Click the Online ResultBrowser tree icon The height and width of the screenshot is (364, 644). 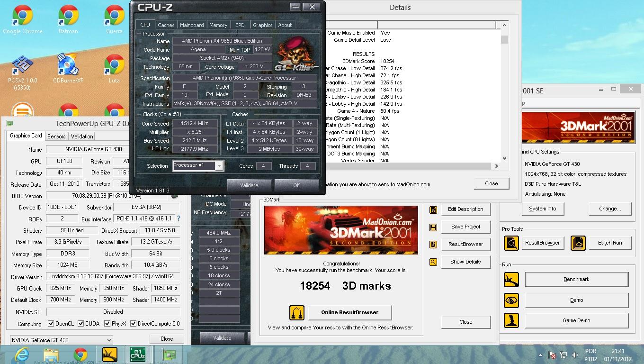tap(297, 313)
